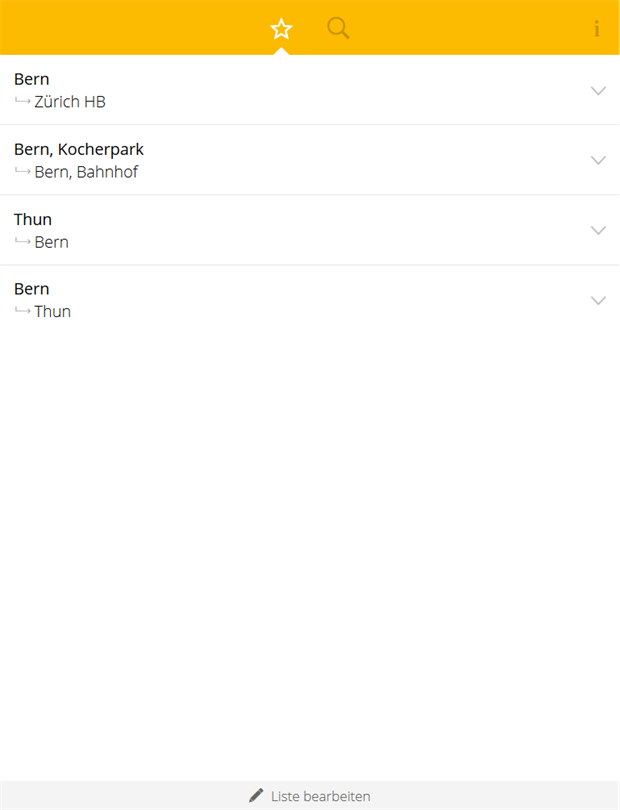Screen dimensions: 620x810
Task: Click the arrow icon before Bern destination
Action: click(23, 241)
